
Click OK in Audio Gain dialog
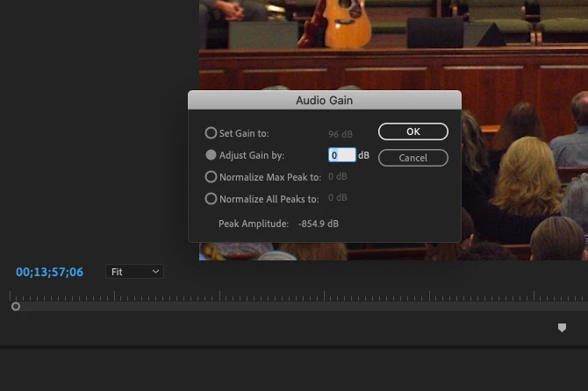coord(413,132)
